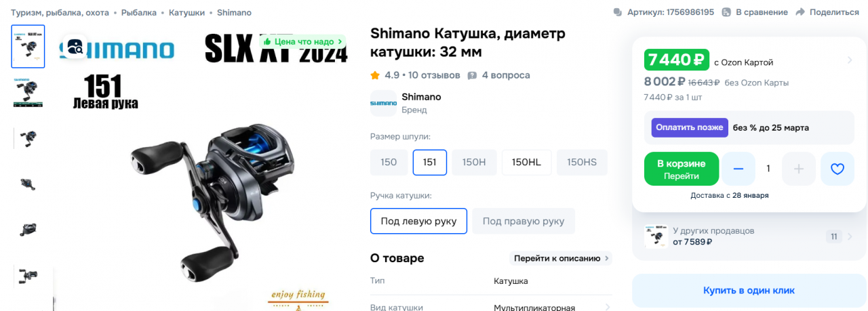This screenshot has height=311, width=868.
Task: Expand Ozon Card price details chevron
Action: pyautogui.click(x=850, y=60)
